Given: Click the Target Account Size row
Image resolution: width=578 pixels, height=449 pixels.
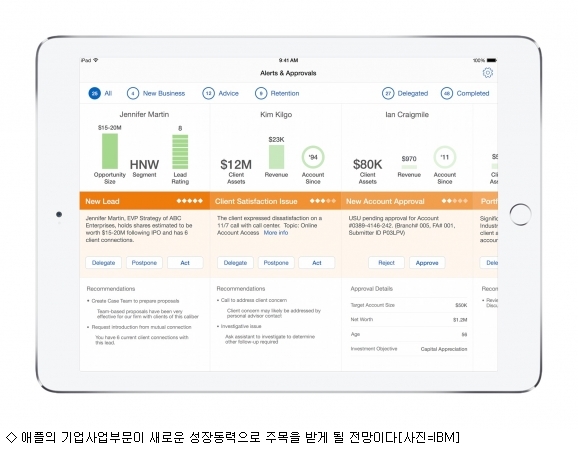Looking at the screenshot, I should pyautogui.click(x=409, y=305).
